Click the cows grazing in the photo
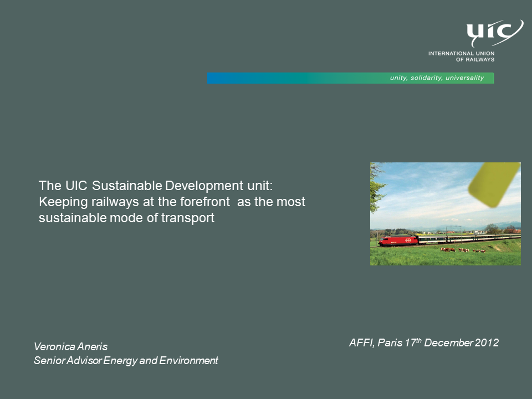The image size is (532, 399). click(461, 250)
